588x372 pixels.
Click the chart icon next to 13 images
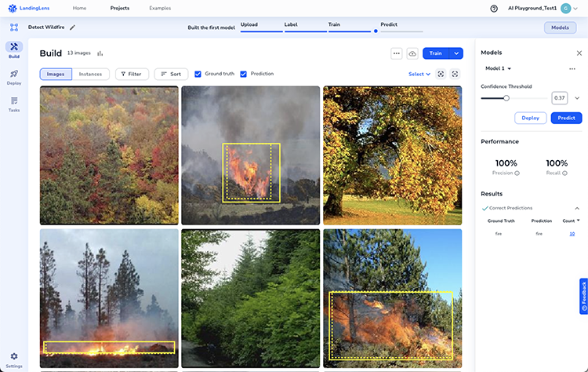(x=100, y=53)
